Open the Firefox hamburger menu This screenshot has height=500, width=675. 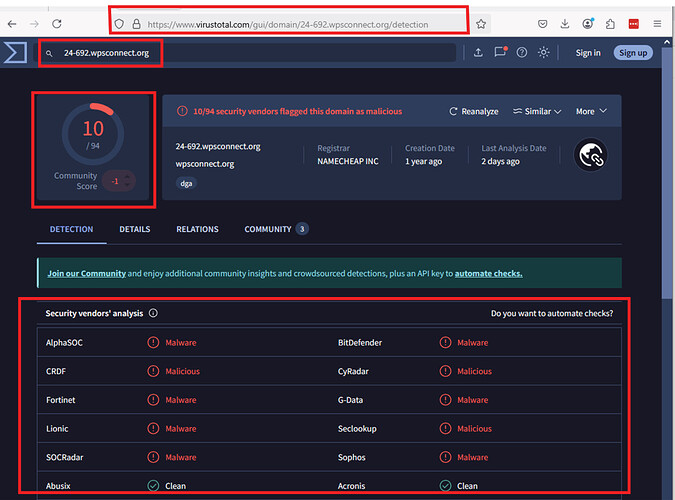coord(657,24)
